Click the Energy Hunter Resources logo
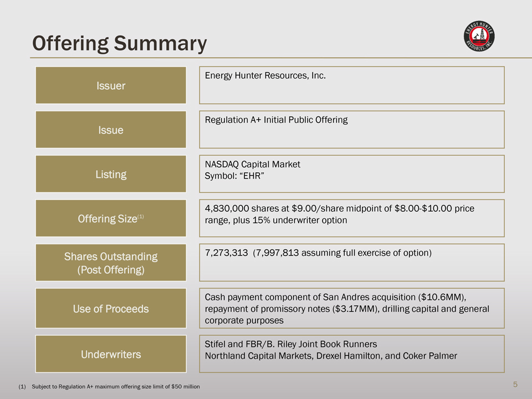532x399 pixels. [x=479, y=38]
